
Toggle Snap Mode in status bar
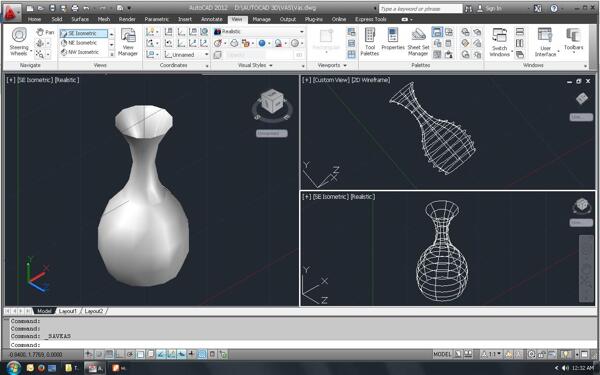99,354
